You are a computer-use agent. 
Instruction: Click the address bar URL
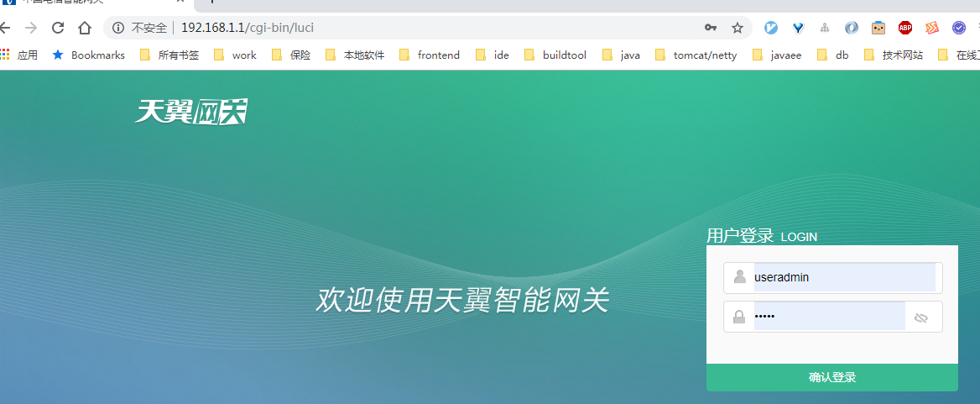(x=248, y=28)
